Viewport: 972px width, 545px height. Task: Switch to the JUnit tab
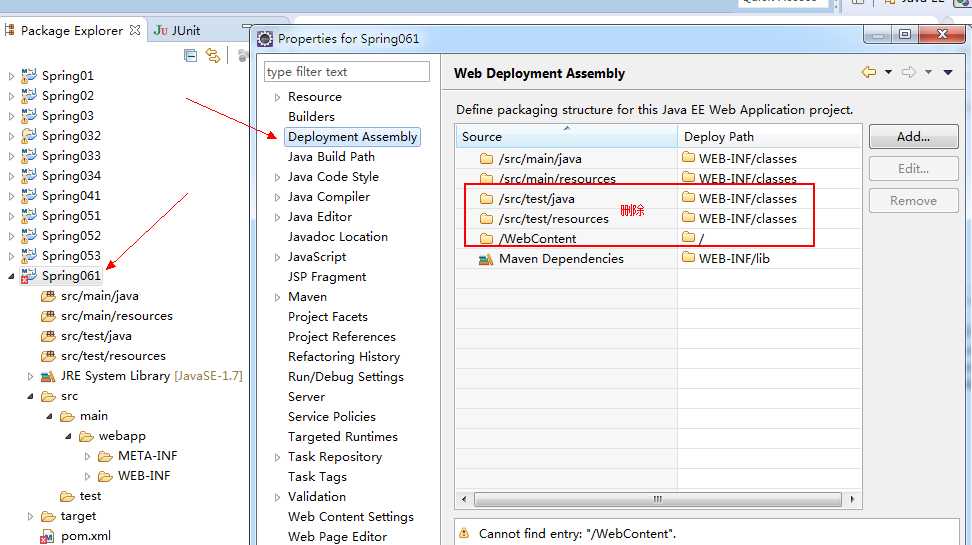click(177, 30)
